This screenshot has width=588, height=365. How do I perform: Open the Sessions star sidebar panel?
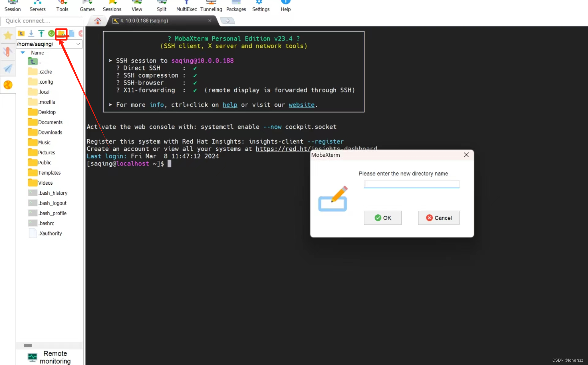click(x=8, y=35)
